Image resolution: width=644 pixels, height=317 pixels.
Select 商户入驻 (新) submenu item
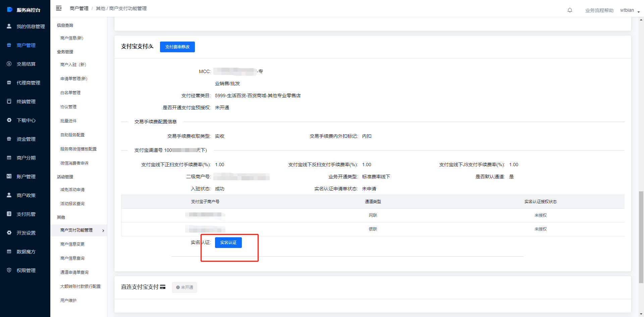[x=73, y=65]
